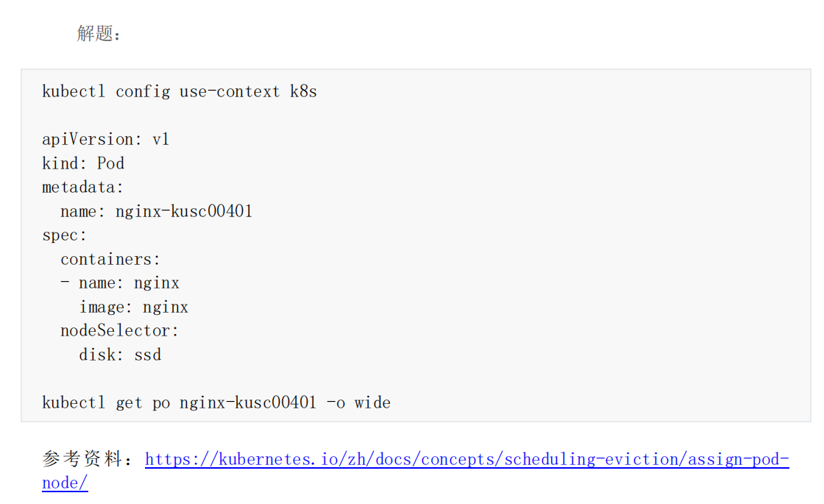Click the "nodeSelector:" line

coord(119,330)
